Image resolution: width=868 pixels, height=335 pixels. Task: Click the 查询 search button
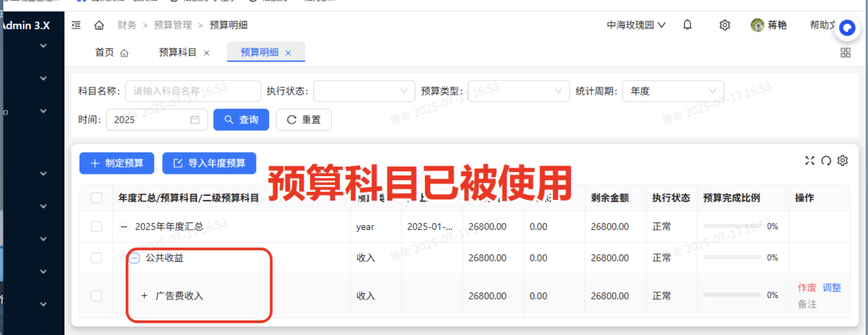(x=241, y=120)
